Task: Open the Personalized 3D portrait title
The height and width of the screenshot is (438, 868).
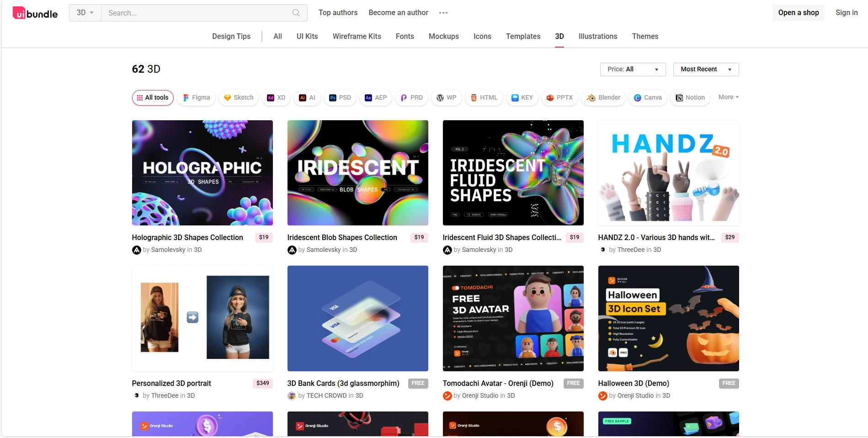Action: tap(171, 384)
